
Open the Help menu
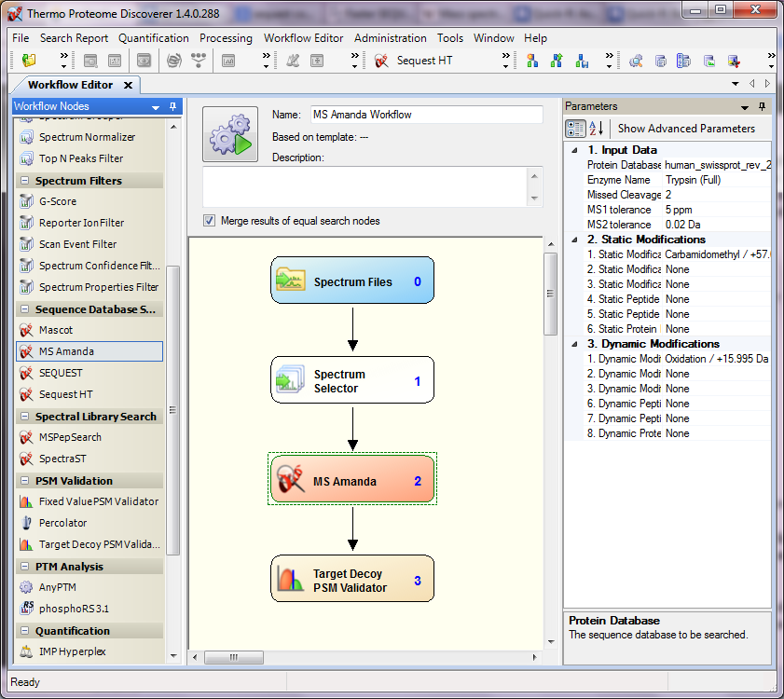tap(535, 38)
